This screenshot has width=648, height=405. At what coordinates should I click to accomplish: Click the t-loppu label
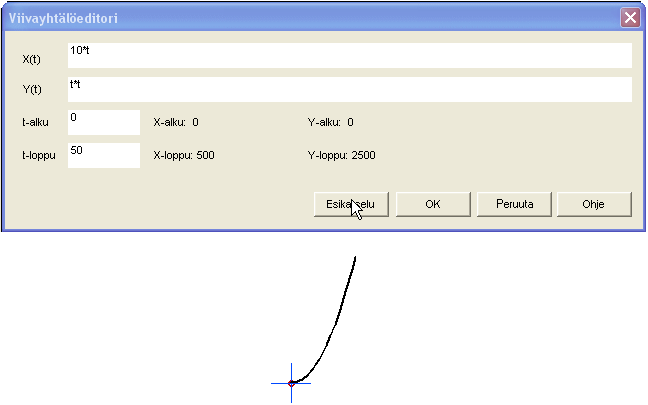(x=38, y=155)
